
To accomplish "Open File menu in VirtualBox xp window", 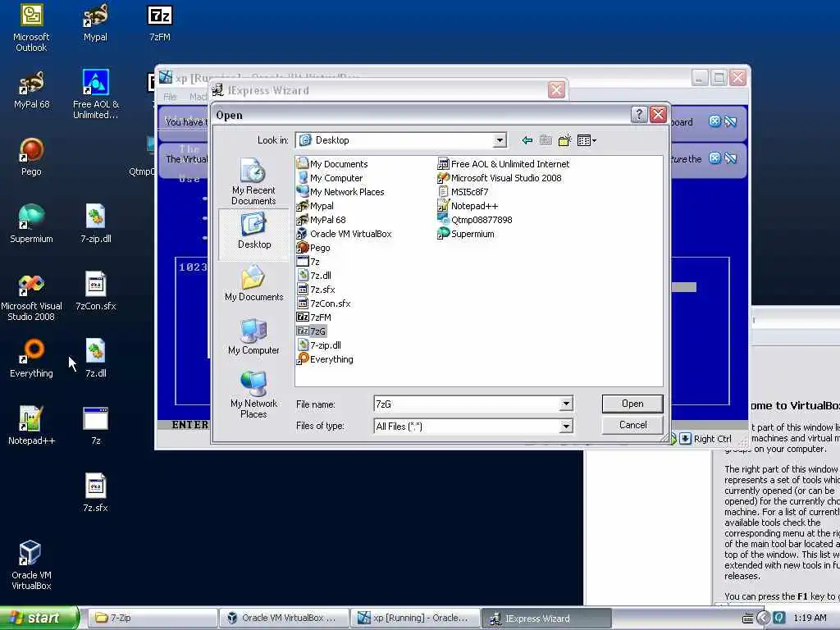I will point(170,97).
